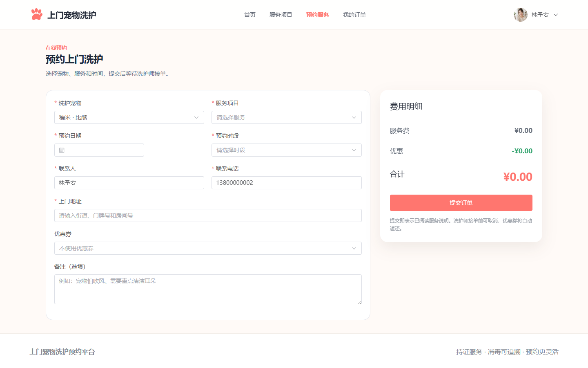The width and height of the screenshot is (588, 368).
Task: Click the 备注 notes textarea
Action: coord(208,289)
